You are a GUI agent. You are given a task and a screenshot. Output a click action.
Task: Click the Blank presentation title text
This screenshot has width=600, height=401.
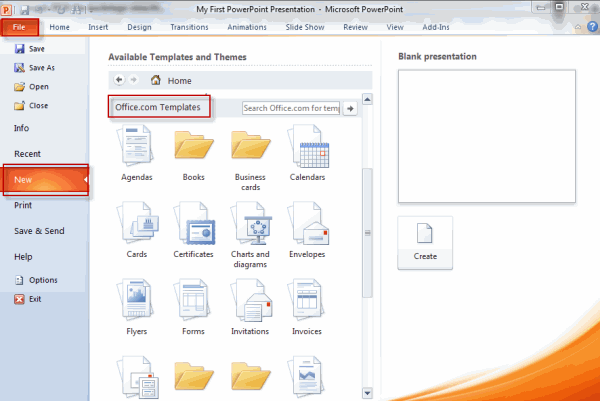pos(437,57)
